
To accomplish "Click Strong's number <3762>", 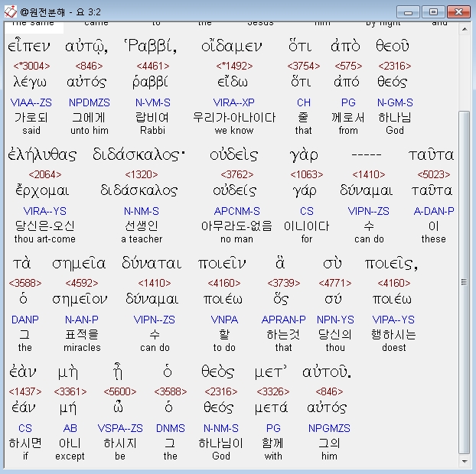I will tap(236, 174).
